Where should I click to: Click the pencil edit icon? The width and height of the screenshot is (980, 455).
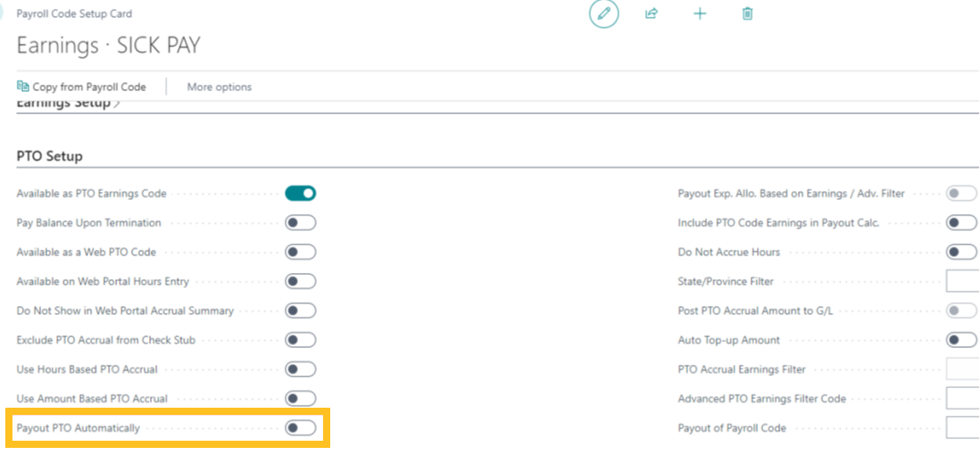pos(604,14)
